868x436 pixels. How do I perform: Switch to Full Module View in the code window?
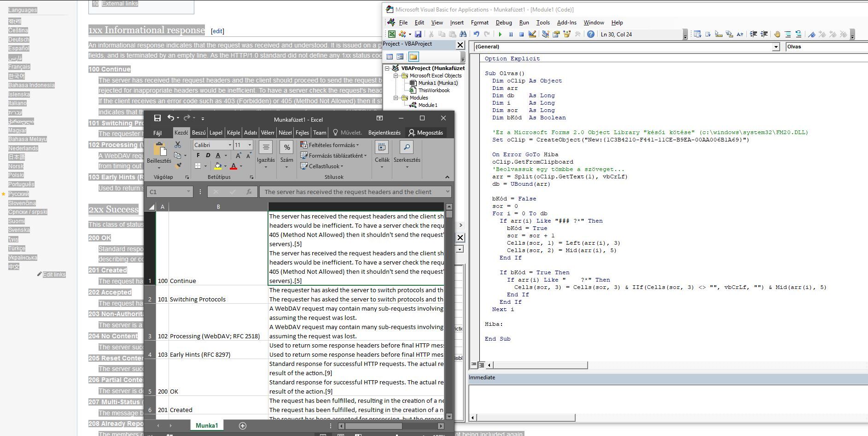point(481,365)
